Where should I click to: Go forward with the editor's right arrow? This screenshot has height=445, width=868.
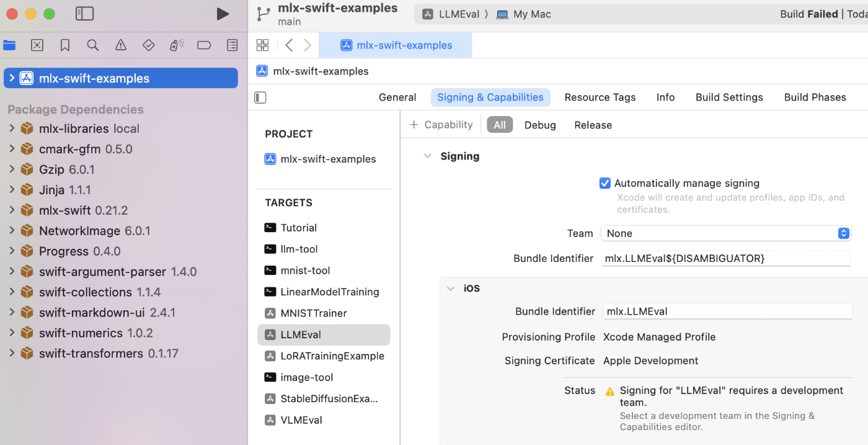[x=308, y=45]
